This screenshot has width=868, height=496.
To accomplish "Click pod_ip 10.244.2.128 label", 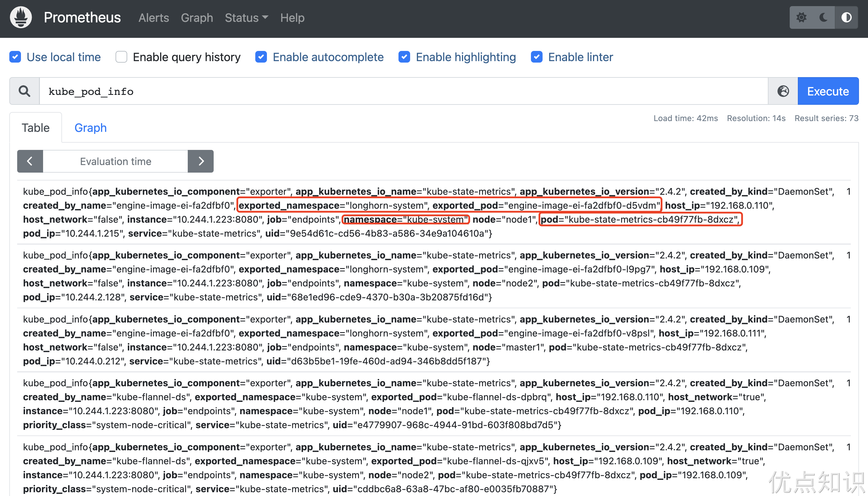I will tap(74, 297).
